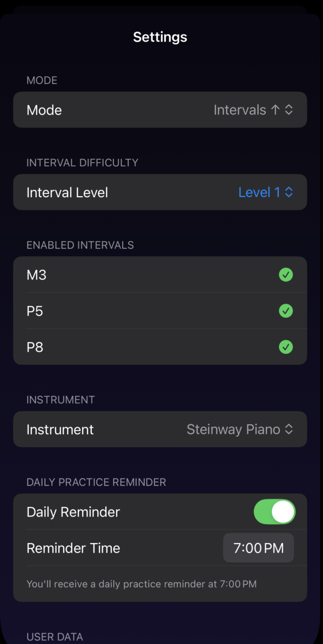The width and height of the screenshot is (323, 644).
Task: Open the Mode picker showing Intervals
Action: pyautogui.click(x=160, y=110)
